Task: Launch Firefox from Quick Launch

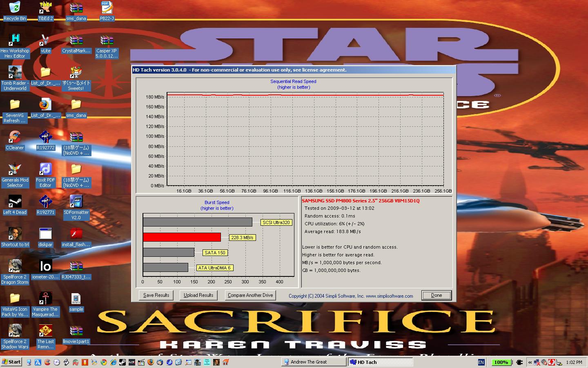Action: click(150, 362)
